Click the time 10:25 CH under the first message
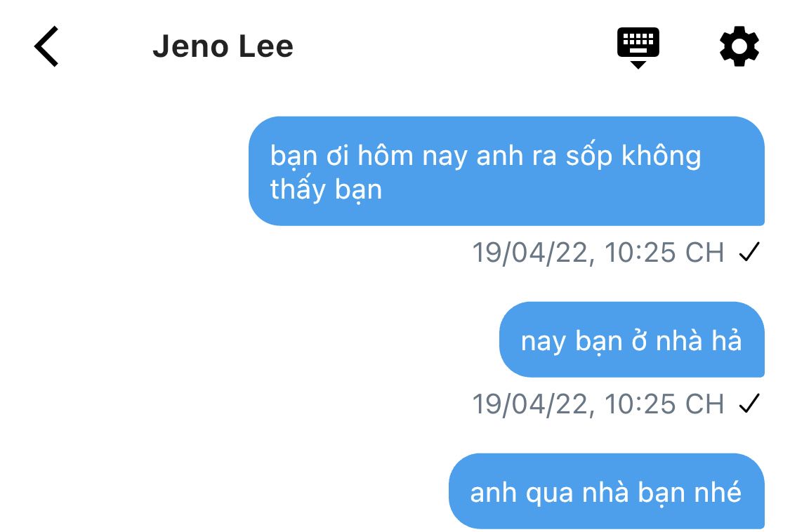This screenshot has width=790, height=532. 664,253
